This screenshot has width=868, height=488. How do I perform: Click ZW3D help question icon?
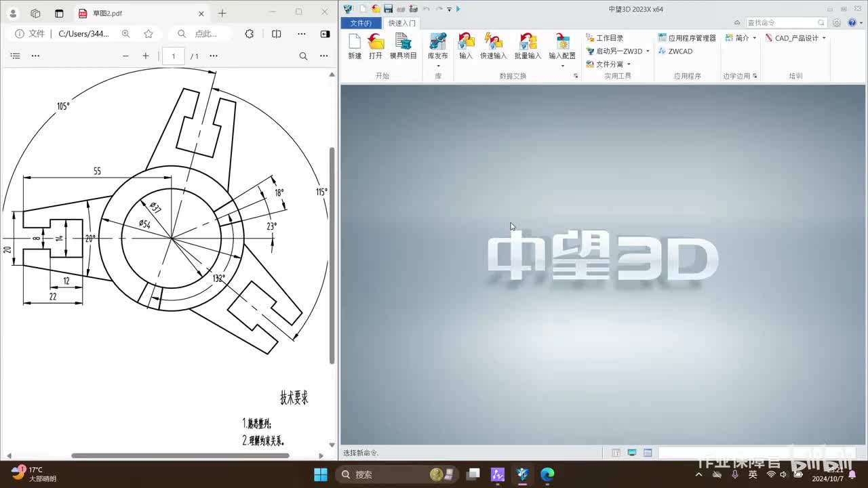pos(852,23)
